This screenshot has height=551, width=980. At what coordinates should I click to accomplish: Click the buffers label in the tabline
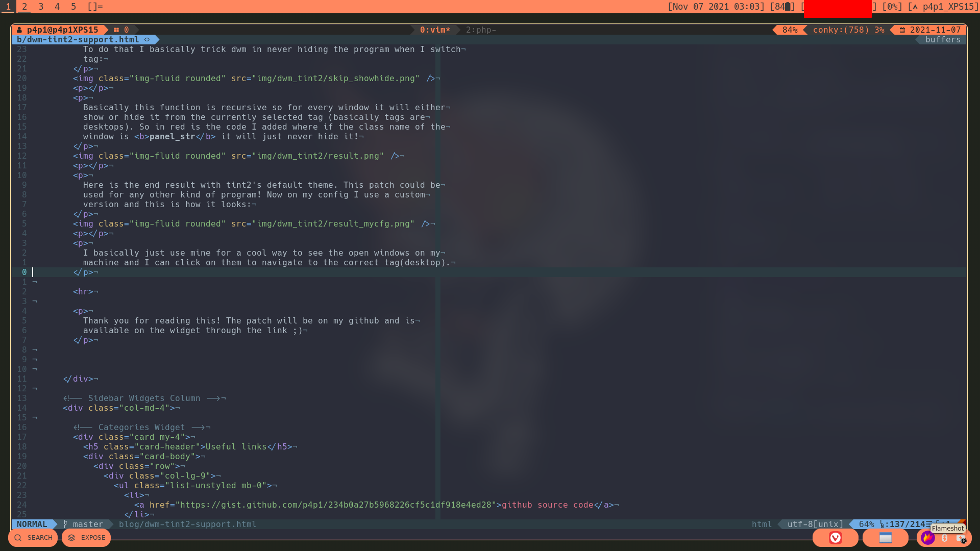tap(942, 40)
